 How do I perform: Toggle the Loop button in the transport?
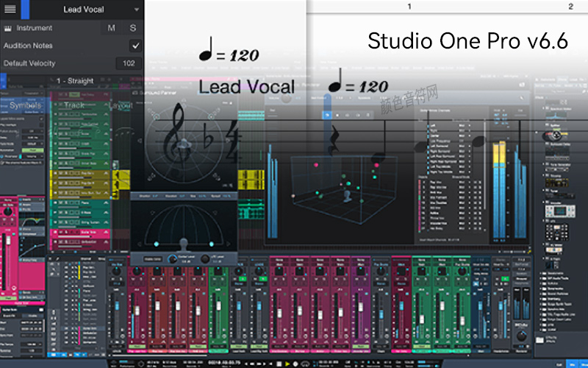click(x=305, y=364)
